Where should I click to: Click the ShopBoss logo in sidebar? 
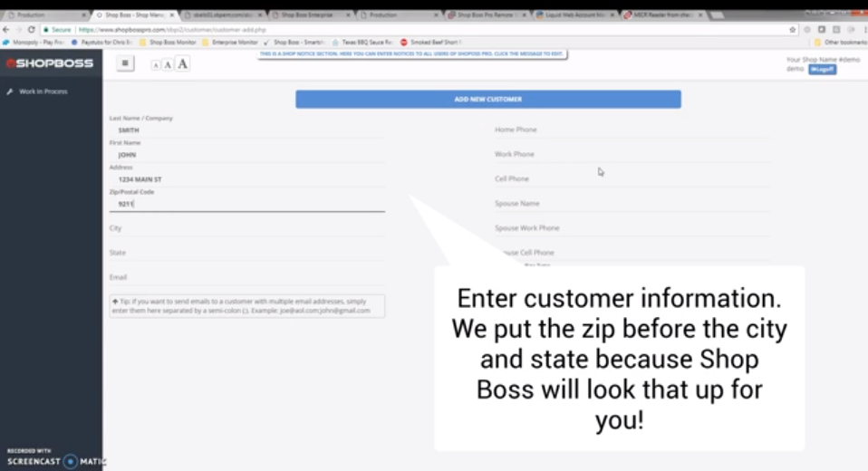[36, 63]
